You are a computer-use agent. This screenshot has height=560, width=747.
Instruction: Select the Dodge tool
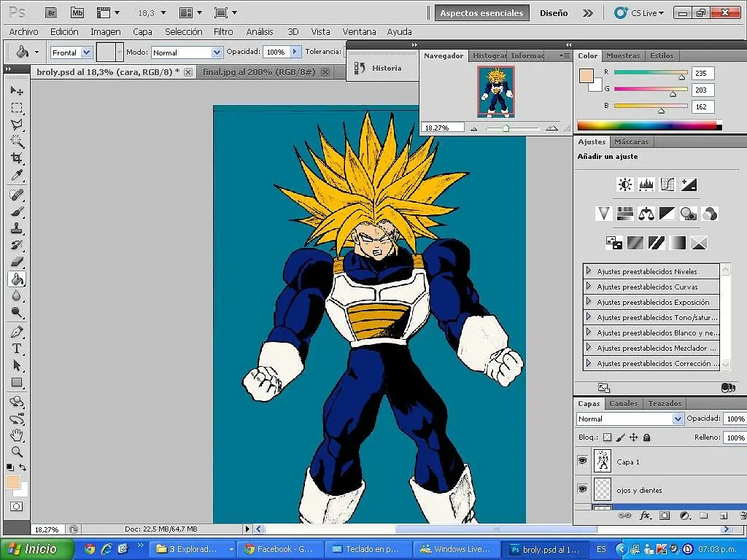click(x=17, y=312)
